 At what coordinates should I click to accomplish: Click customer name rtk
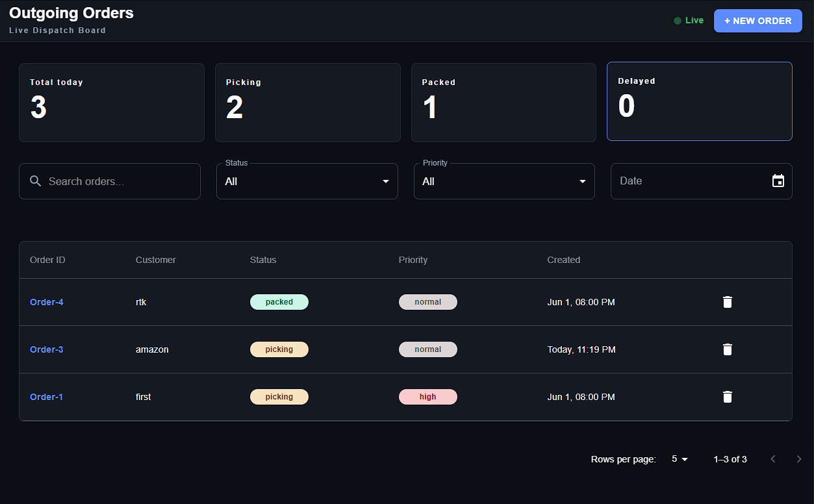(141, 302)
